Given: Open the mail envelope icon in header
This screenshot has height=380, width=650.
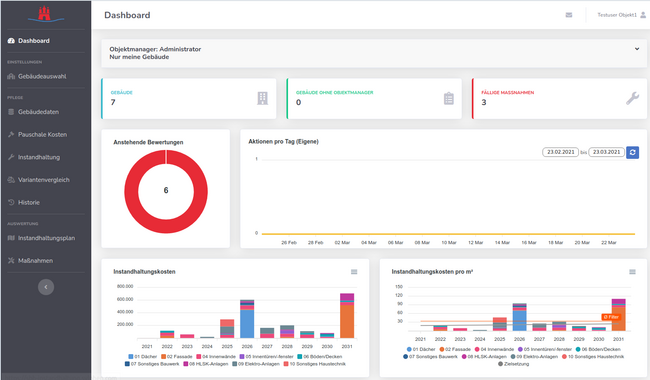Looking at the screenshot, I should click(569, 15).
